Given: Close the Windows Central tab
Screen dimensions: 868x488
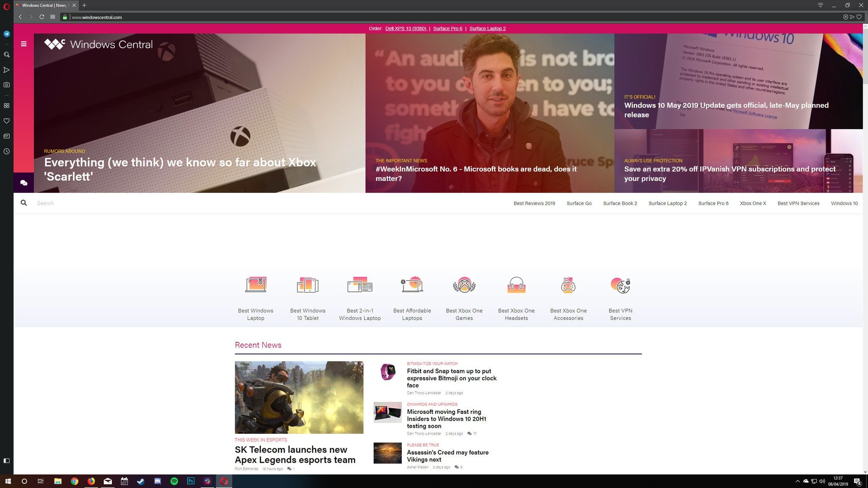Looking at the screenshot, I should click(74, 6).
